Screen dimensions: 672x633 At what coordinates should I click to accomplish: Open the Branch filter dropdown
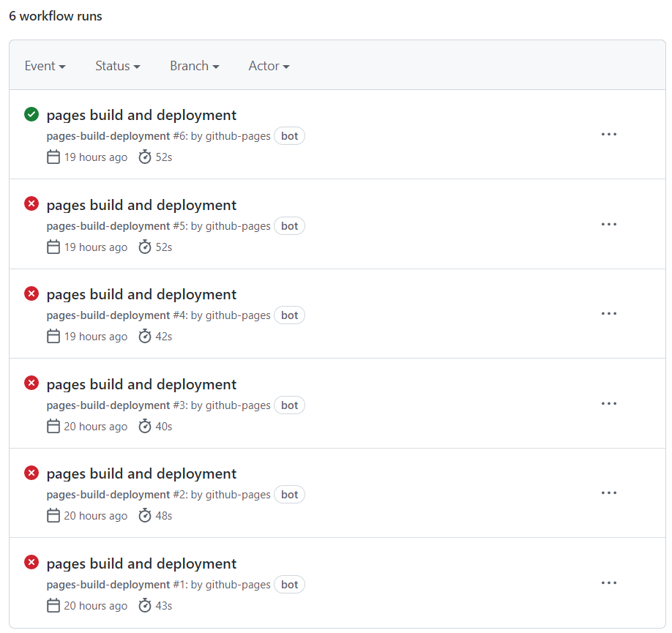click(x=195, y=66)
